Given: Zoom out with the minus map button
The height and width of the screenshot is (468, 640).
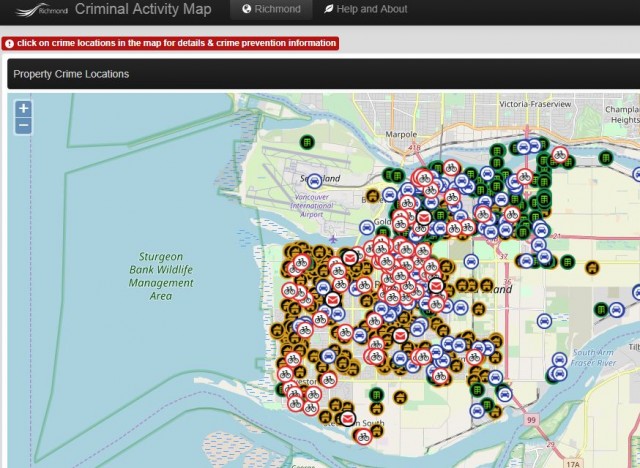Looking at the screenshot, I should point(23,125).
